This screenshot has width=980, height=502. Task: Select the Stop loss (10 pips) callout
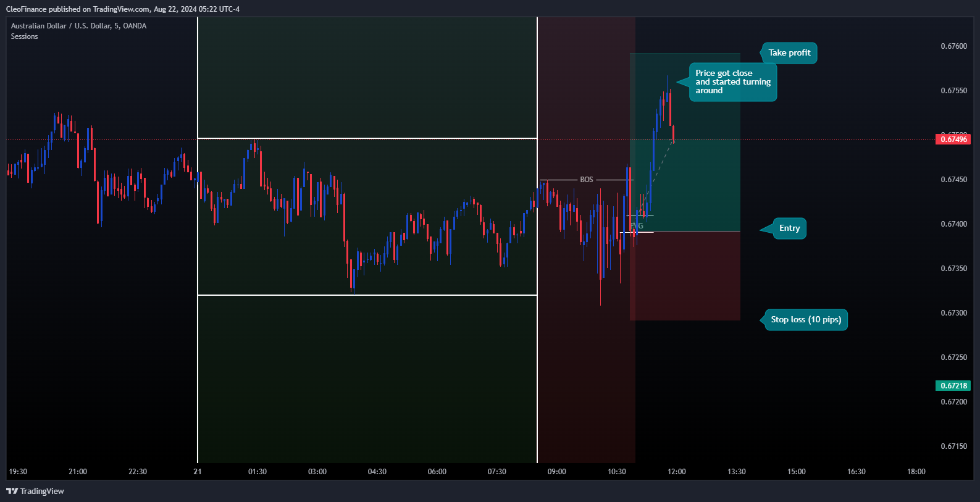click(806, 320)
